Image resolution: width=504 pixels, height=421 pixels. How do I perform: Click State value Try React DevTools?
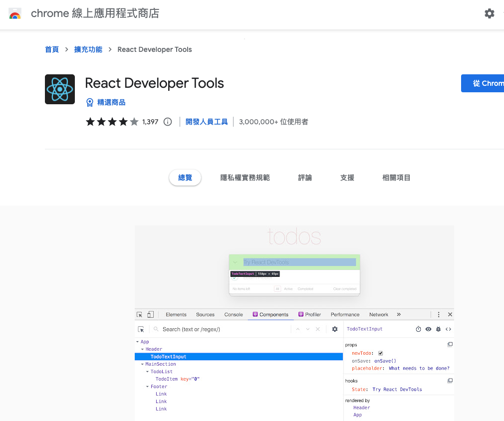397,390
